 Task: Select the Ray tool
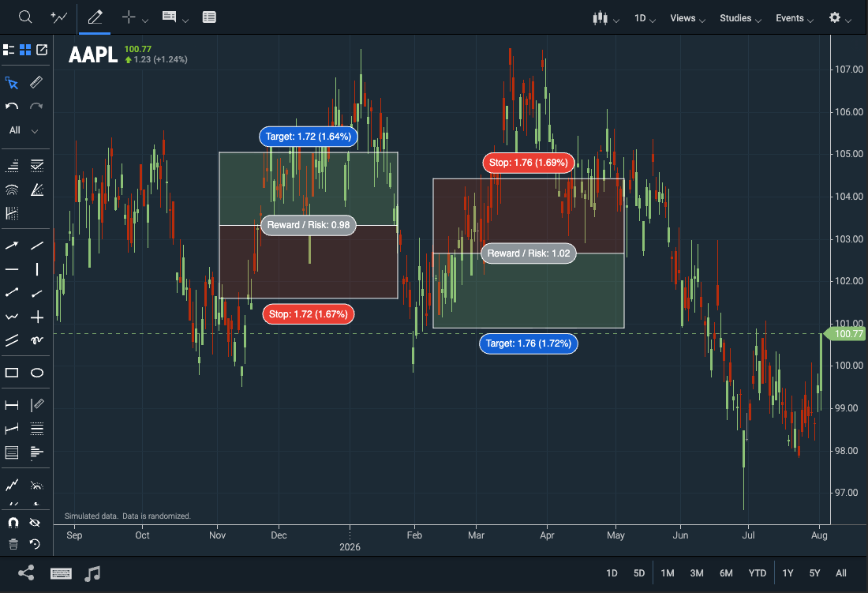36,293
